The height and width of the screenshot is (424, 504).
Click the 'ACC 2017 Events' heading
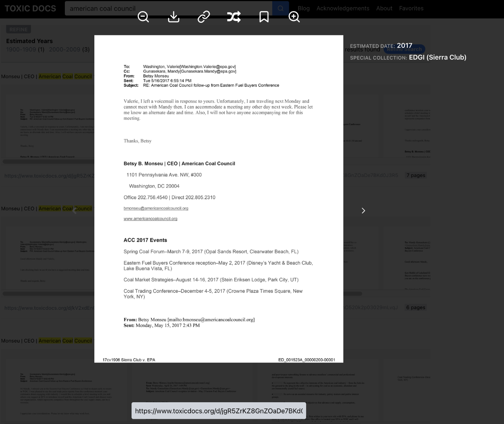(145, 240)
